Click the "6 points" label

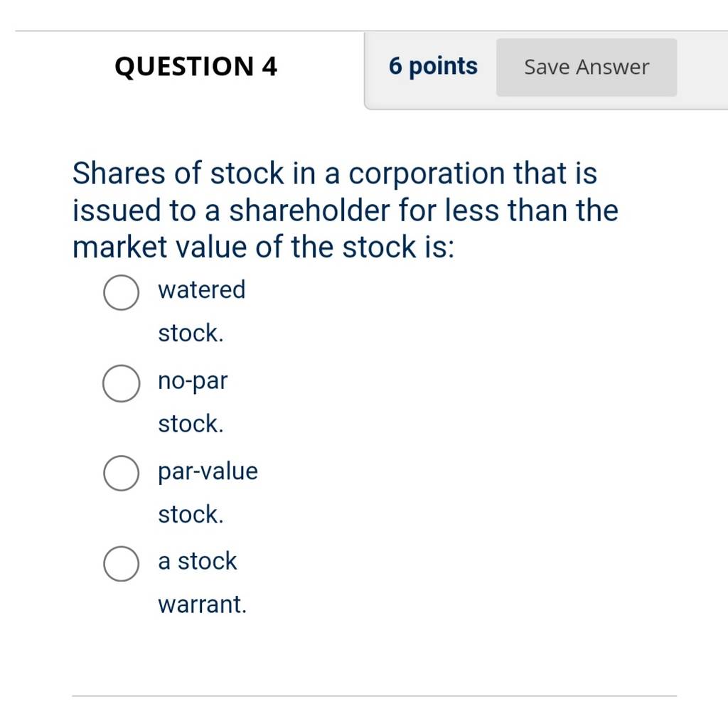433,66
